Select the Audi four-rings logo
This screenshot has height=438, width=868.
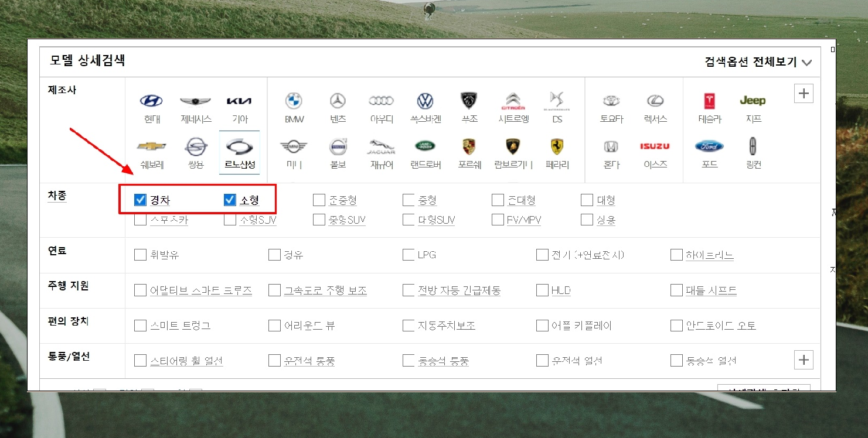point(381,101)
